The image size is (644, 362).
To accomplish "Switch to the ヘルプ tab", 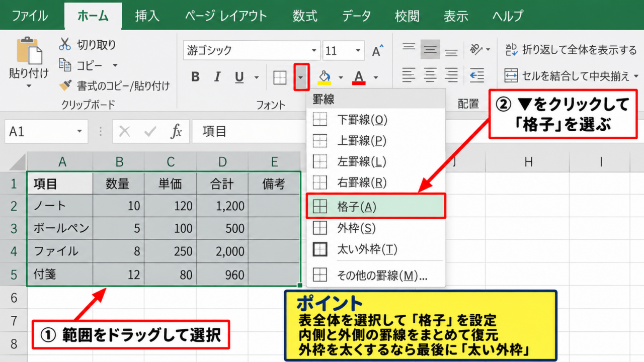I will (x=507, y=16).
